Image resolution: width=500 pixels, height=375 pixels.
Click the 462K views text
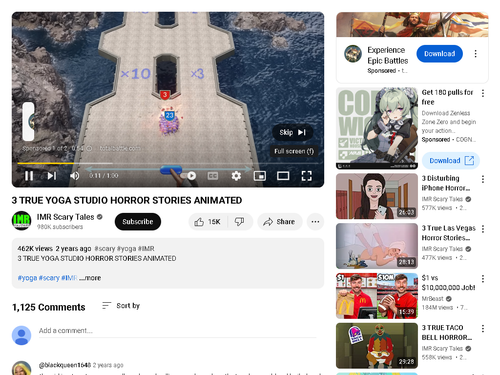35,248
